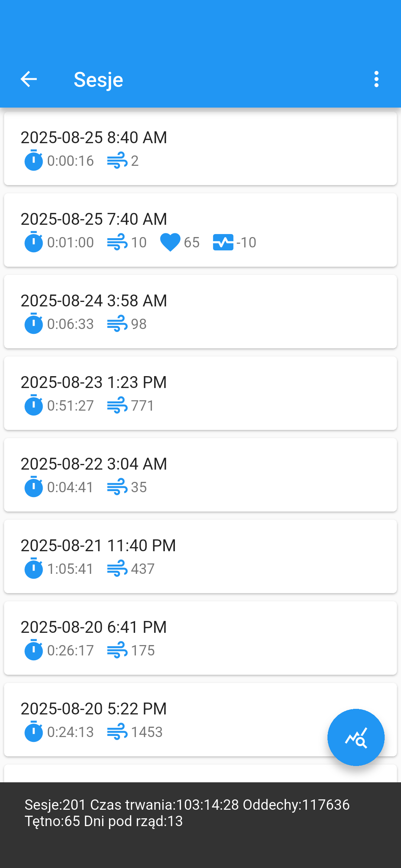Tap the Sesje title in header

tap(98, 80)
